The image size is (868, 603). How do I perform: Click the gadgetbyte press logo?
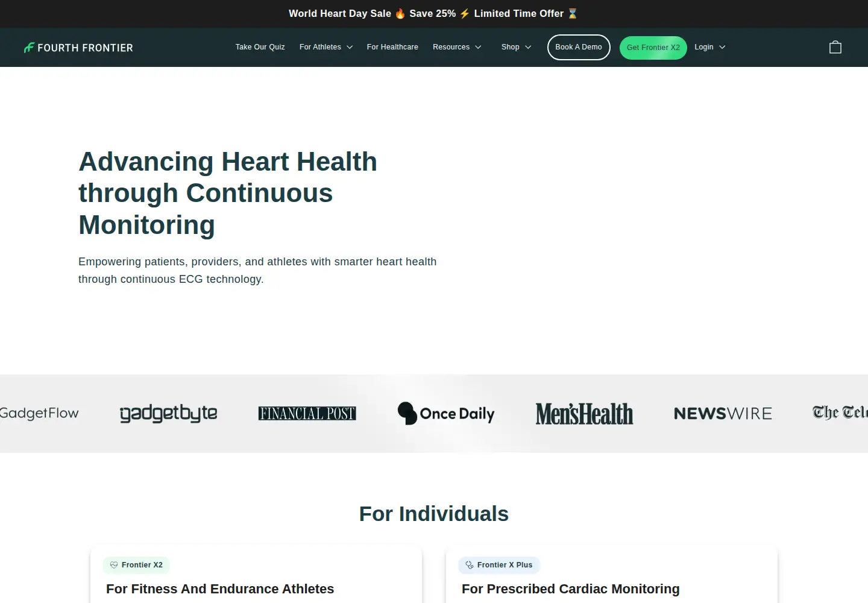169,413
